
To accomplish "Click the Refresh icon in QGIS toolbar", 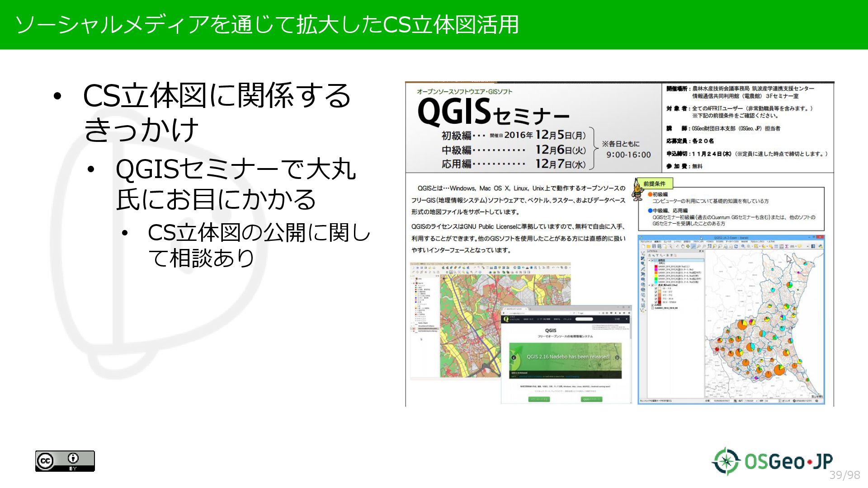I will [x=736, y=246].
